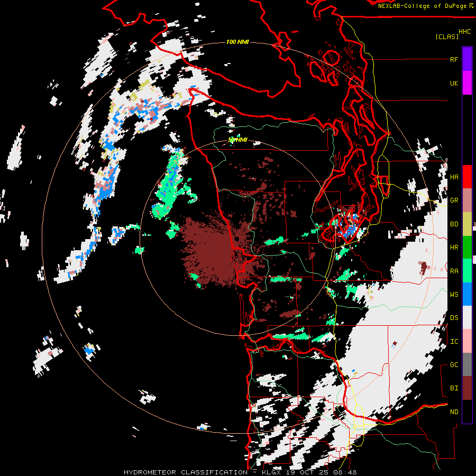
Task: Click the WS legend label
Action: click(454, 295)
